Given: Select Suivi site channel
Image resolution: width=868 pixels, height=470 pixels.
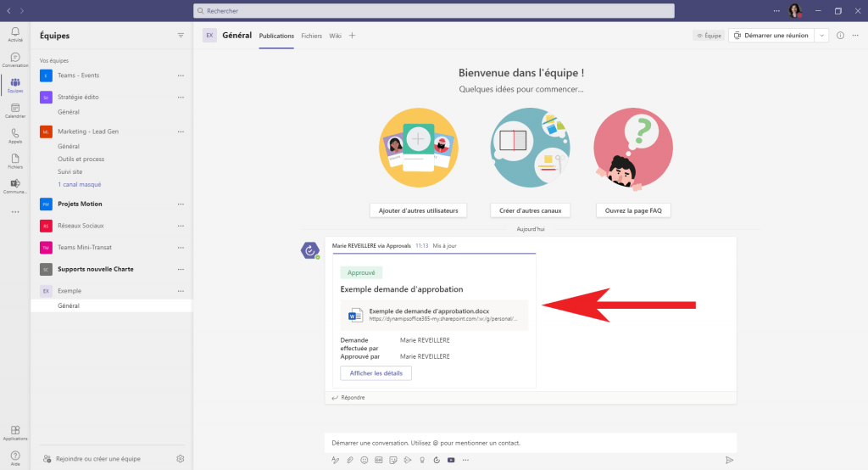Looking at the screenshot, I should coord(70,172).
